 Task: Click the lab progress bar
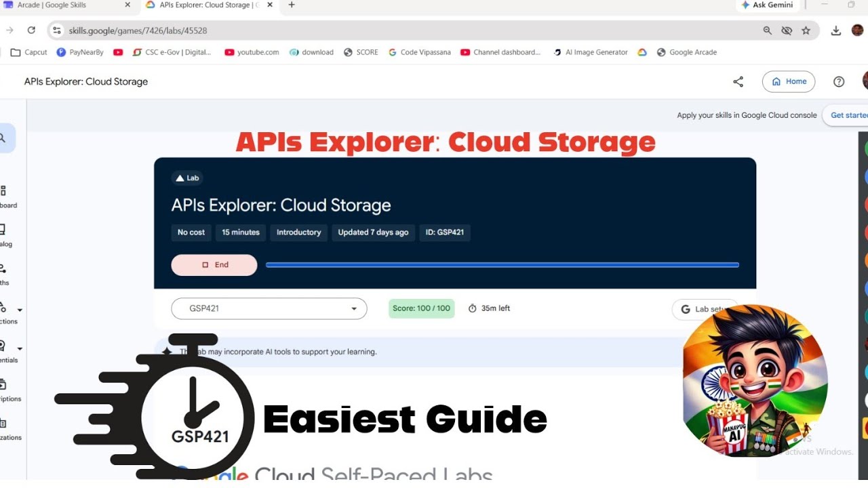click(502, 265)
